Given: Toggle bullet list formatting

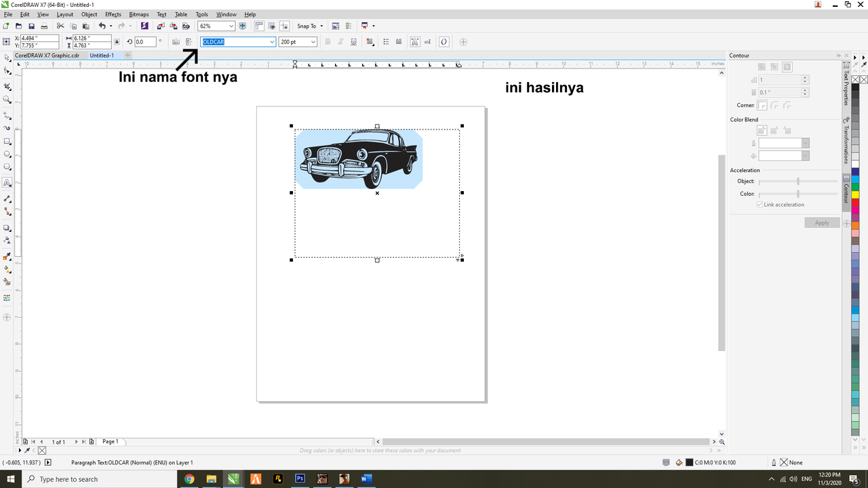Looking at the screenshot, I should pyautogui.click(x=387, y=42).
